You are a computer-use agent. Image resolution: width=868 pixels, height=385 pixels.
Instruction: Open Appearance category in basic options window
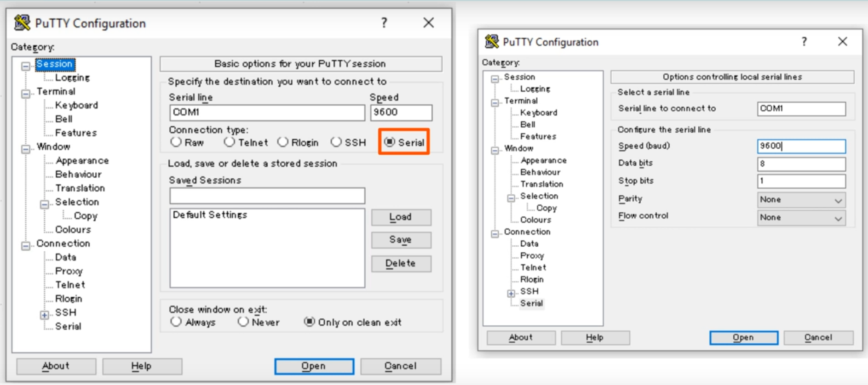click(82, 160)
